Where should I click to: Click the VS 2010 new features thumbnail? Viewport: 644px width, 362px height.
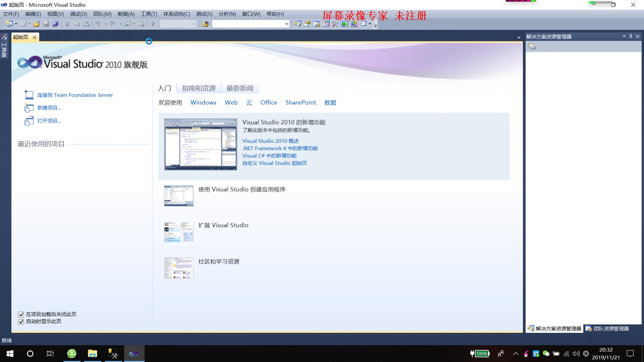click(x=201, y=144)
